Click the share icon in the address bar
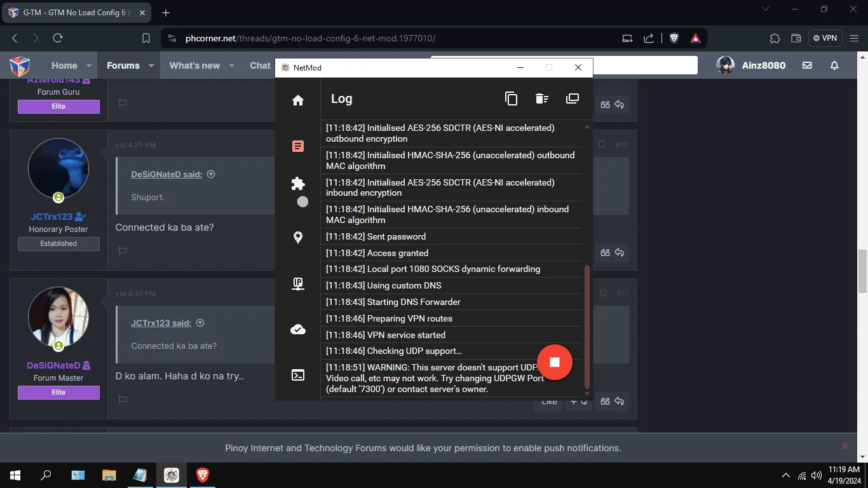Screen dimensions: 868x488 click(x=649, y=38)
